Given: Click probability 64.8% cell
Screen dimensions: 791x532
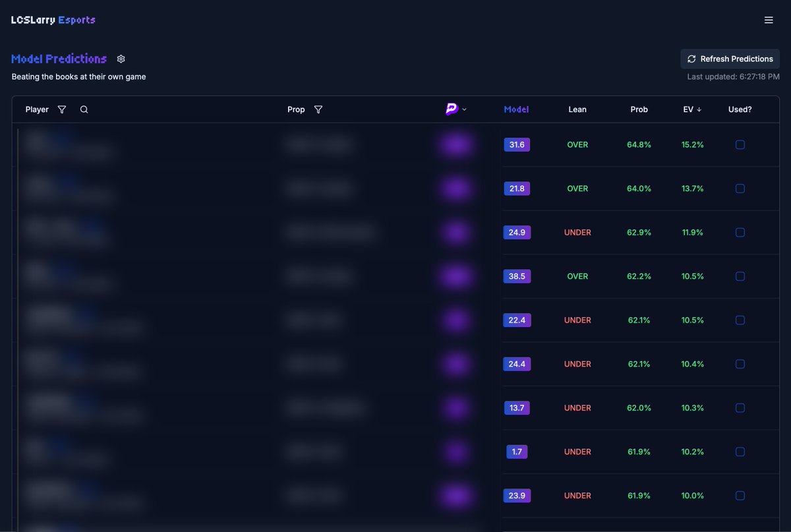Looking at the screenshot, I should click(639, 144).
